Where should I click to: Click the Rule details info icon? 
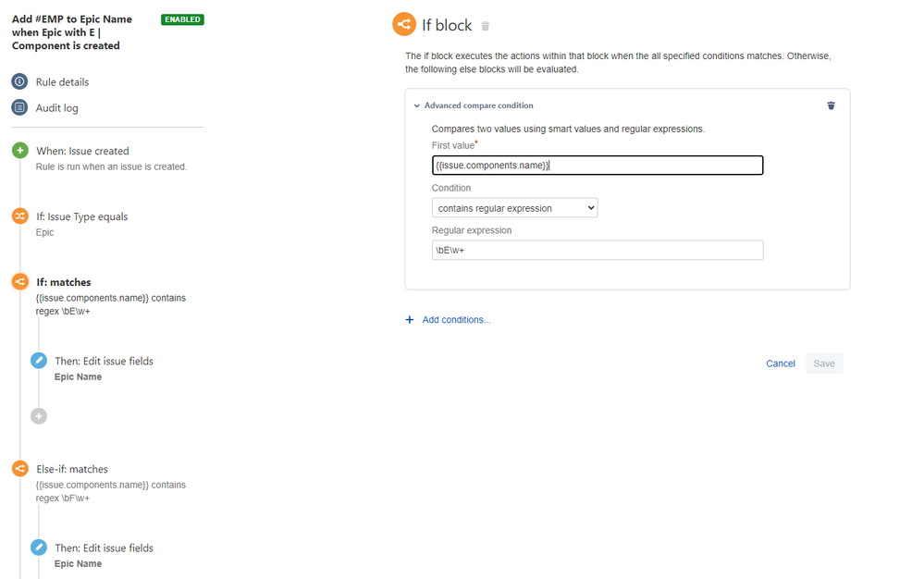[19, 82]
